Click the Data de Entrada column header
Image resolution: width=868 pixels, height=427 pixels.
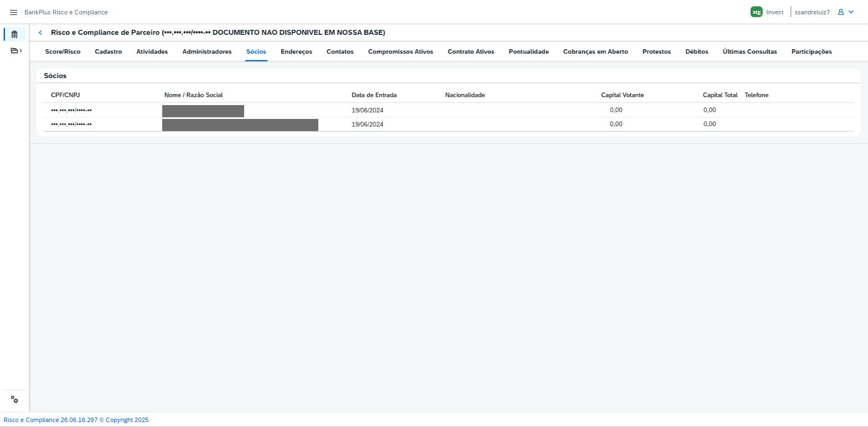[374, 95]
